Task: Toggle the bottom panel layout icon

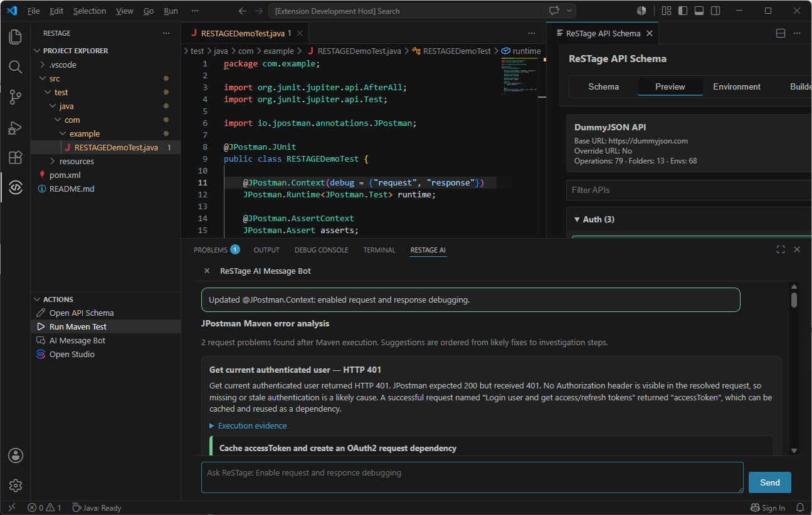Action: coord(699,11)
